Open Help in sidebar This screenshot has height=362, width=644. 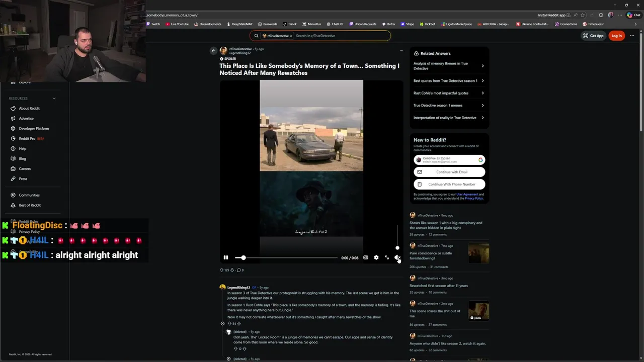[x=23, y=149]
